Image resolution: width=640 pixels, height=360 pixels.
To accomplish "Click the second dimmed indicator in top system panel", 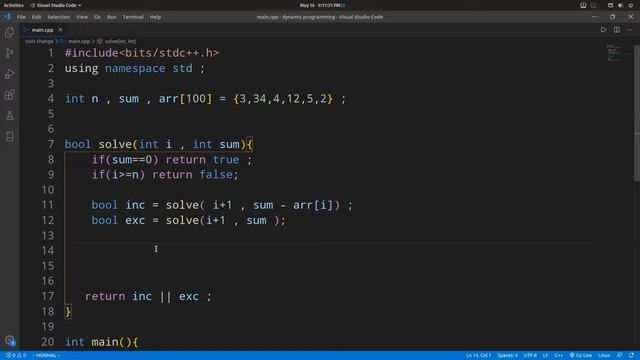I will 593,5.
